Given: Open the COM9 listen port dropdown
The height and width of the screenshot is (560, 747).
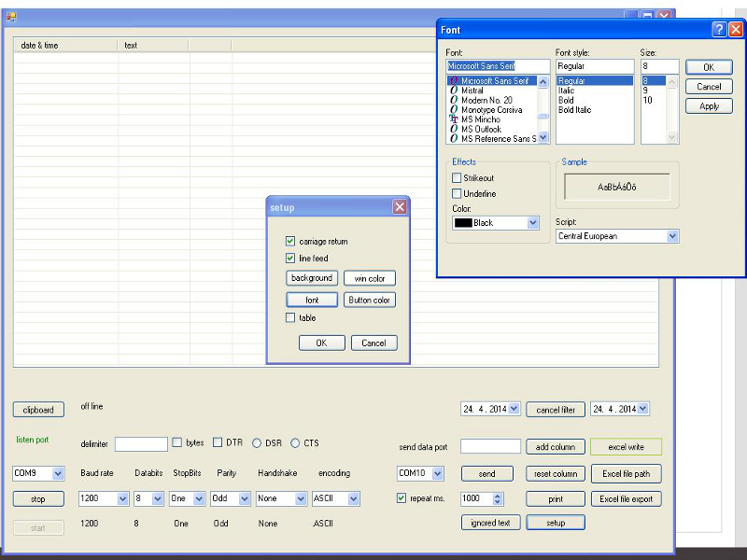Looking at the screenshot, I should (58, 473).
